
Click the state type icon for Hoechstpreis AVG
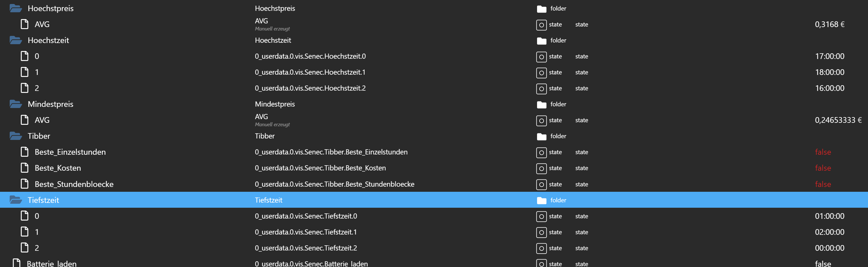[x=541, y=25]
